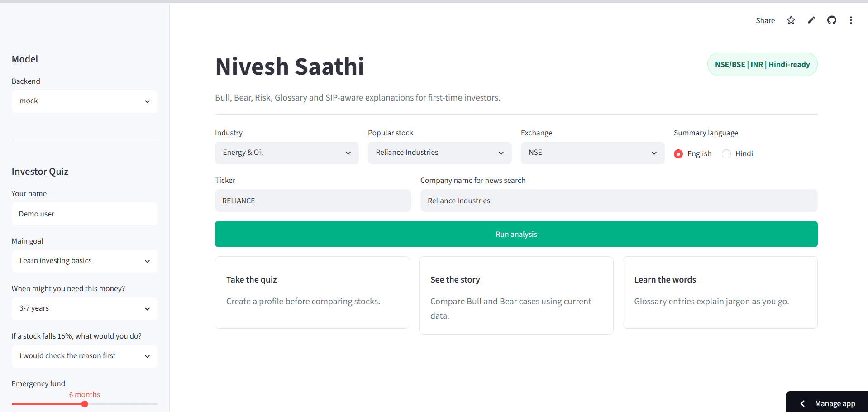868x412 pixels.
Task: Click the Nivesh Saathi title
Action: 290,67
